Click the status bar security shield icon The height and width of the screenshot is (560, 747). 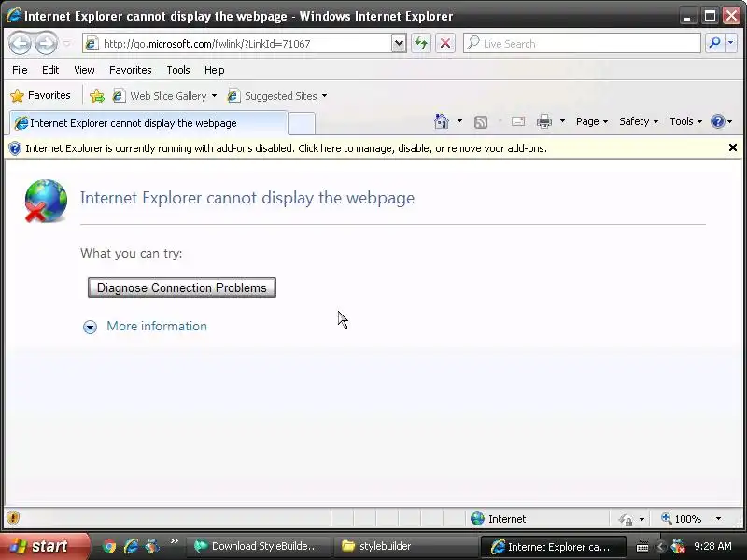tap(13, 518)
